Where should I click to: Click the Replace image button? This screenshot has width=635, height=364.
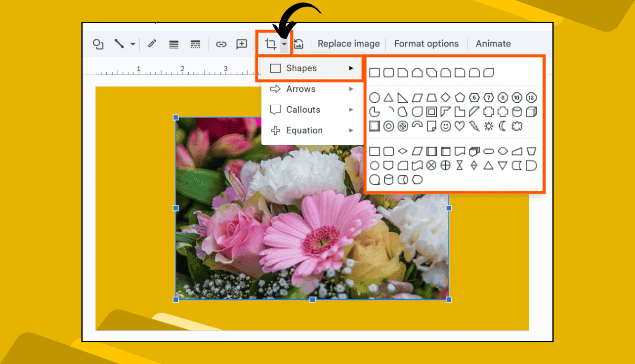pos(348,43)
